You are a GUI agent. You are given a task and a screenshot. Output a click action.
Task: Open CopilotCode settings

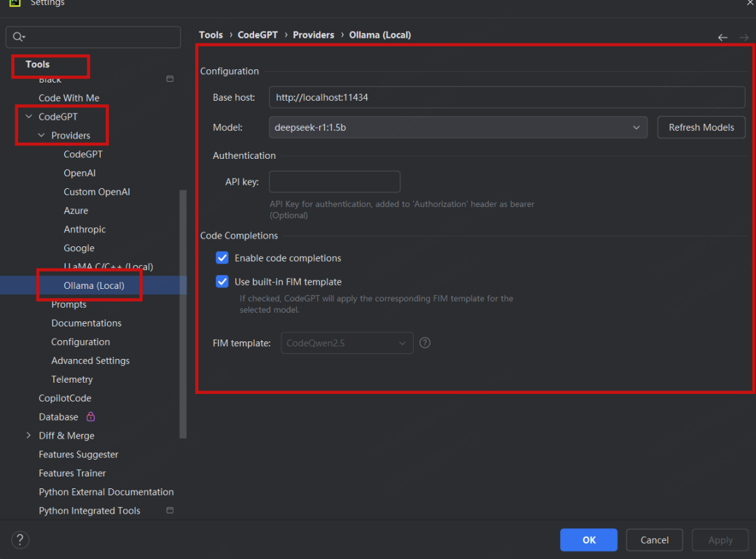tap(65, 398)
